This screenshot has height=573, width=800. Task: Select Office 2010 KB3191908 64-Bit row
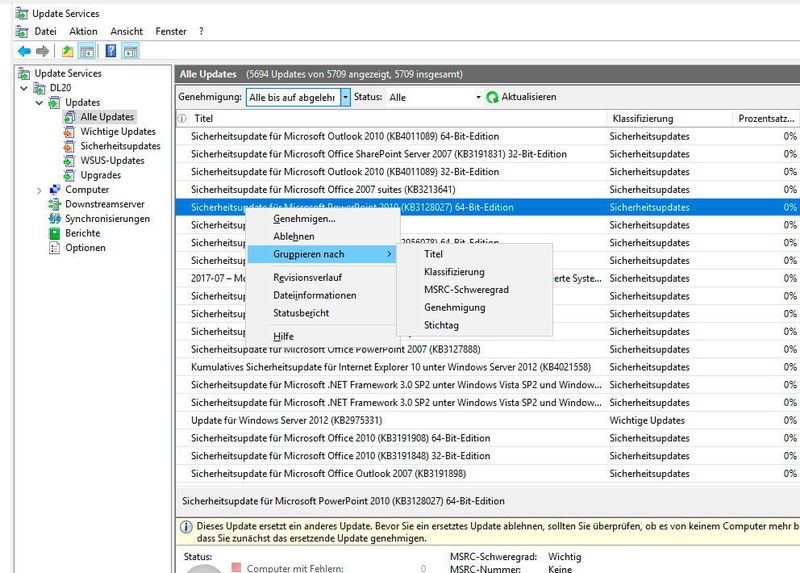coord(488,438)
